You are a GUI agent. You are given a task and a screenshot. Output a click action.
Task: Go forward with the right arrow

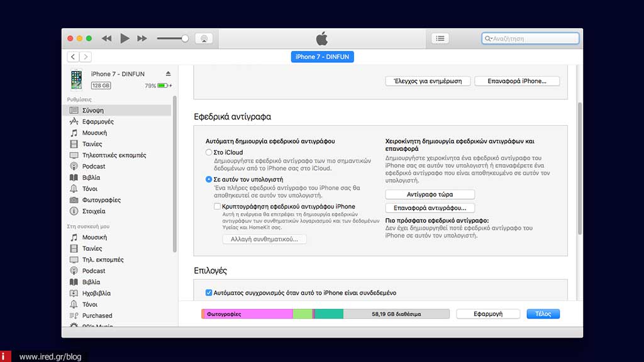(86, 57)
